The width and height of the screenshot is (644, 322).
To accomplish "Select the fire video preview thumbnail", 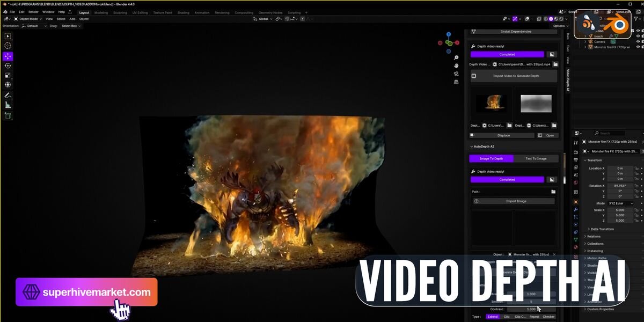I will pyautogui.click(x=492, y=103).
